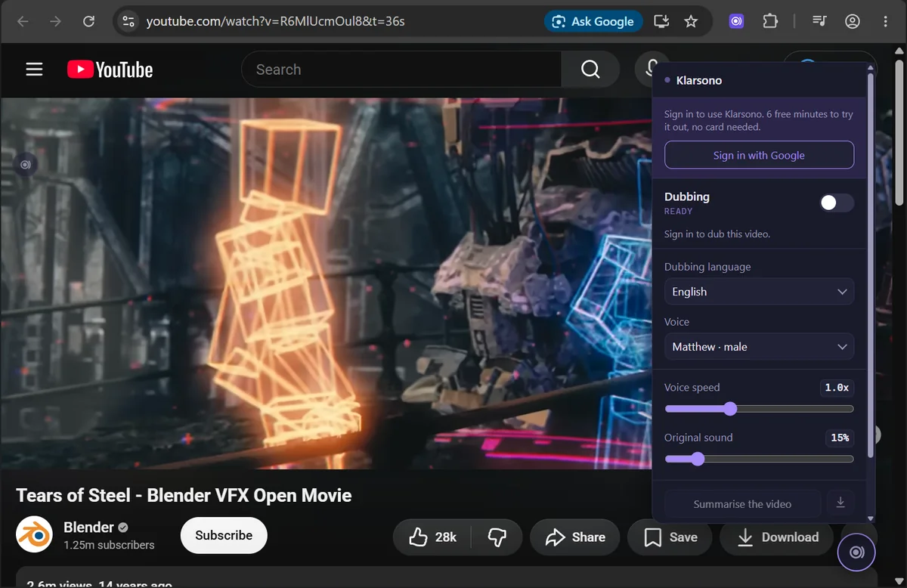Go forward in browser history

[x=55, y=21]
